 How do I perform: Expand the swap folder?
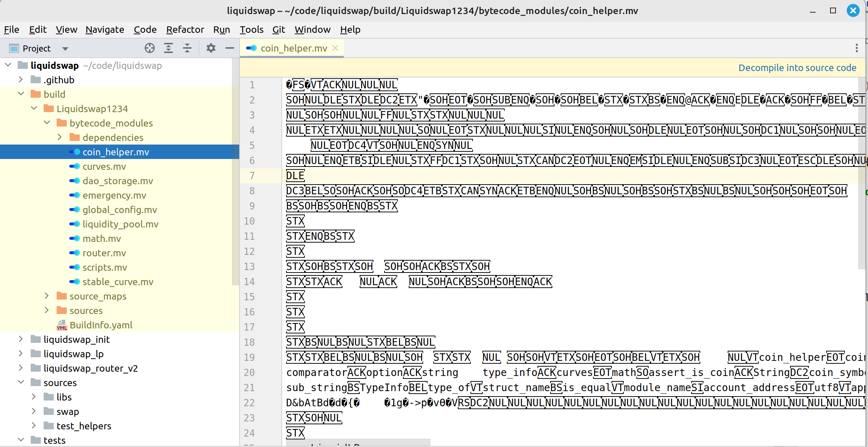coord(34,411)
